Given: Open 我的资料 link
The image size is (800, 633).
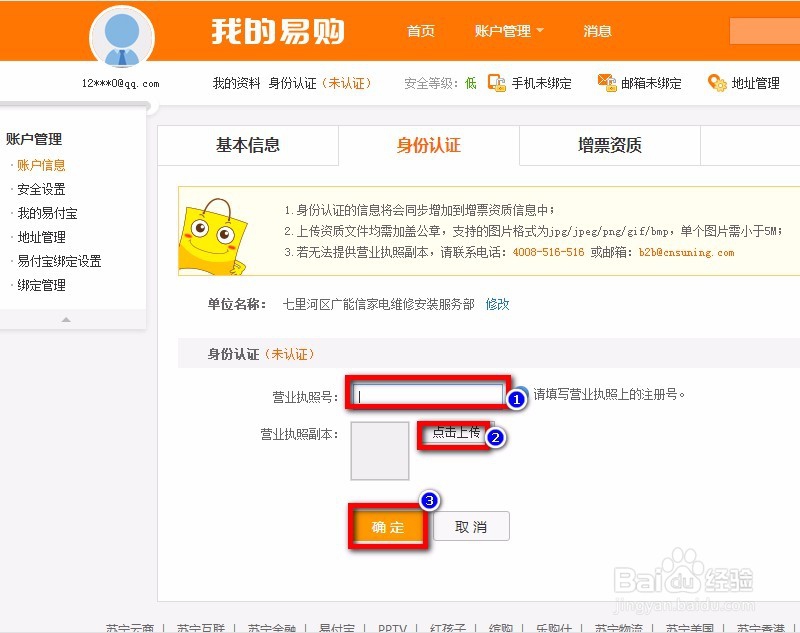Looking at the screenshot, I should (236, 83).
